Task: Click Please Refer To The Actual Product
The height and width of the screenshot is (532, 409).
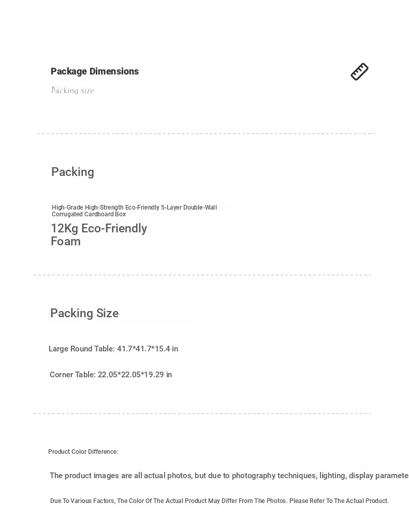Action: coord(339,501)
